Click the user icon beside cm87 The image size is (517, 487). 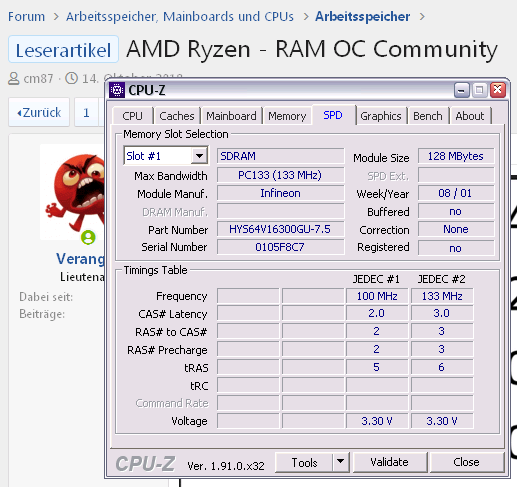[x=14, y=78]
